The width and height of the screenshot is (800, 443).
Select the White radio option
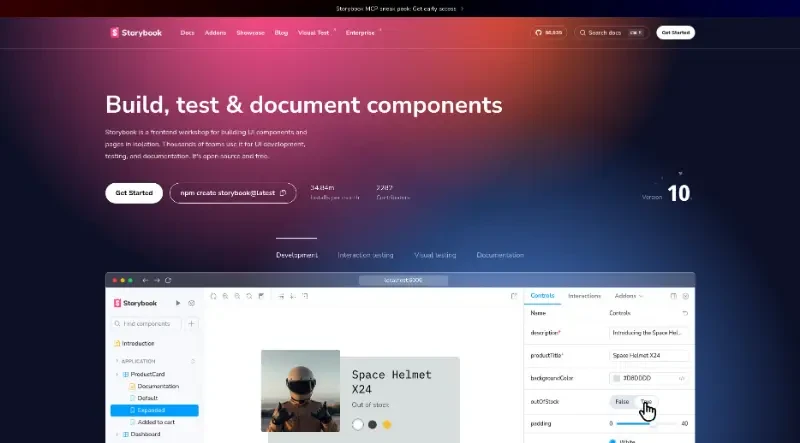coord(612,440)
